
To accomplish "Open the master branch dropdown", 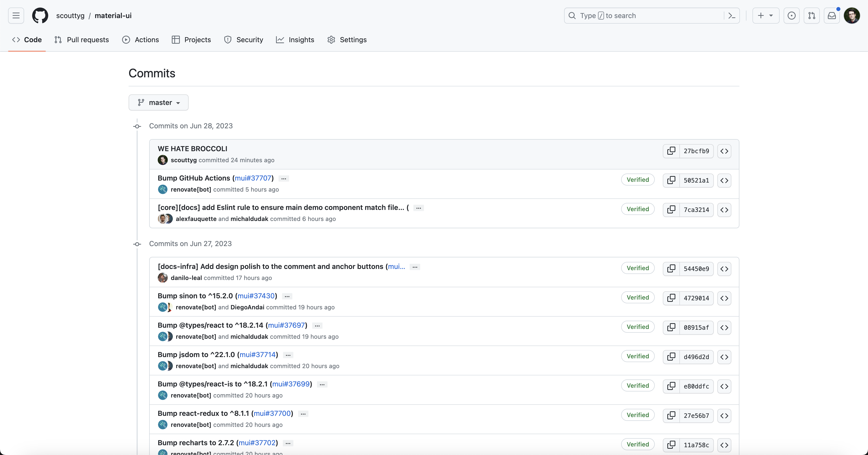I will (x=158, y=102).
